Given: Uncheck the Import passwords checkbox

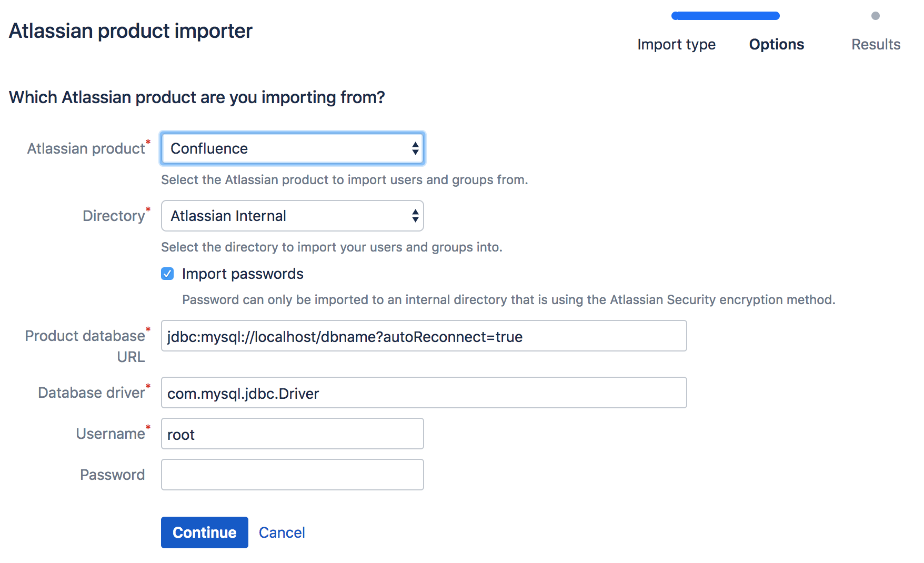Looking at the screenshot, I should coord(167,274).
